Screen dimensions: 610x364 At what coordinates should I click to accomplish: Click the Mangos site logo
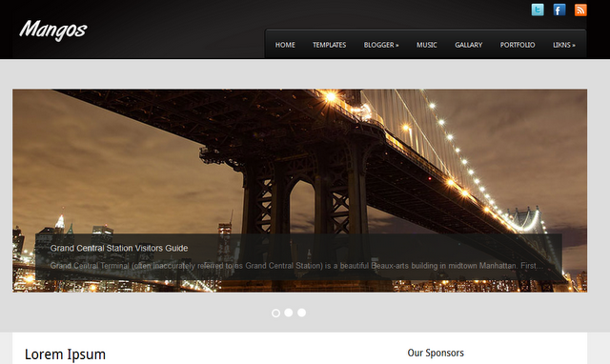(53, 30)
